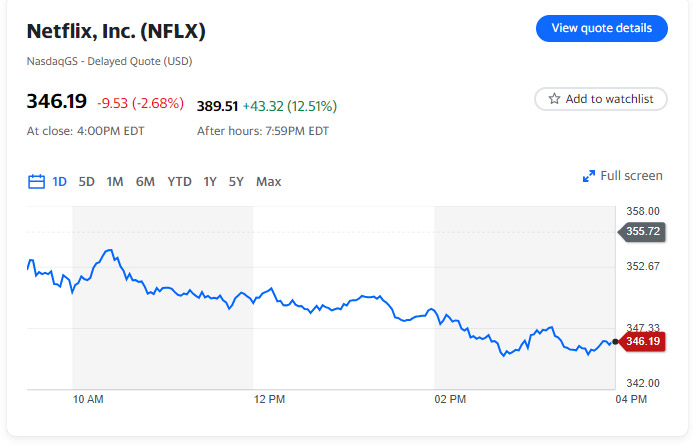Click the red 346.19 current price label
700x445 pixels.
point(643,342)
